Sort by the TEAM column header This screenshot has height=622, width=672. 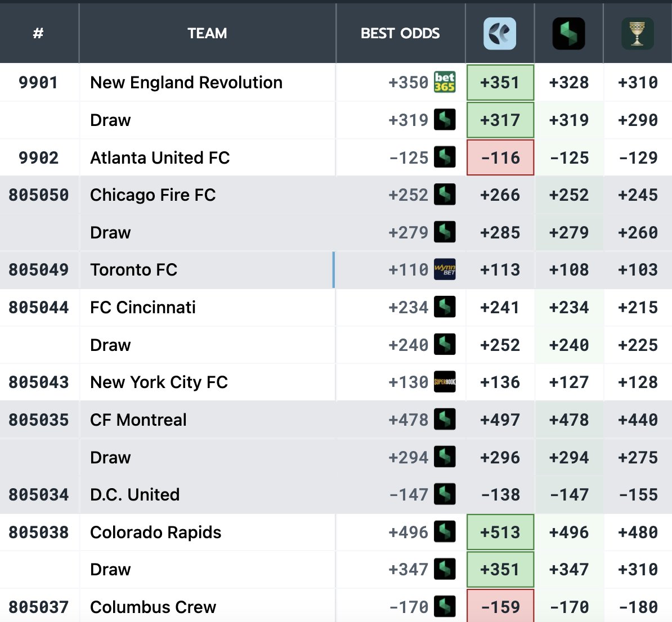pyautogui.click(x=208, y=33)
